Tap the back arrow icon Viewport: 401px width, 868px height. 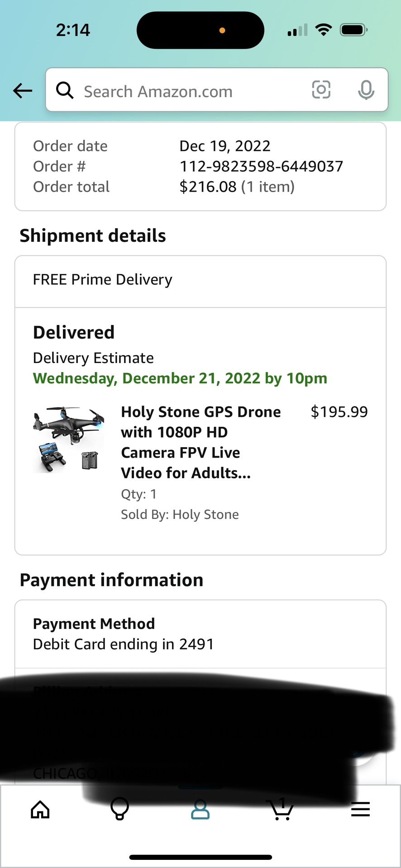(x=23, y=91)
